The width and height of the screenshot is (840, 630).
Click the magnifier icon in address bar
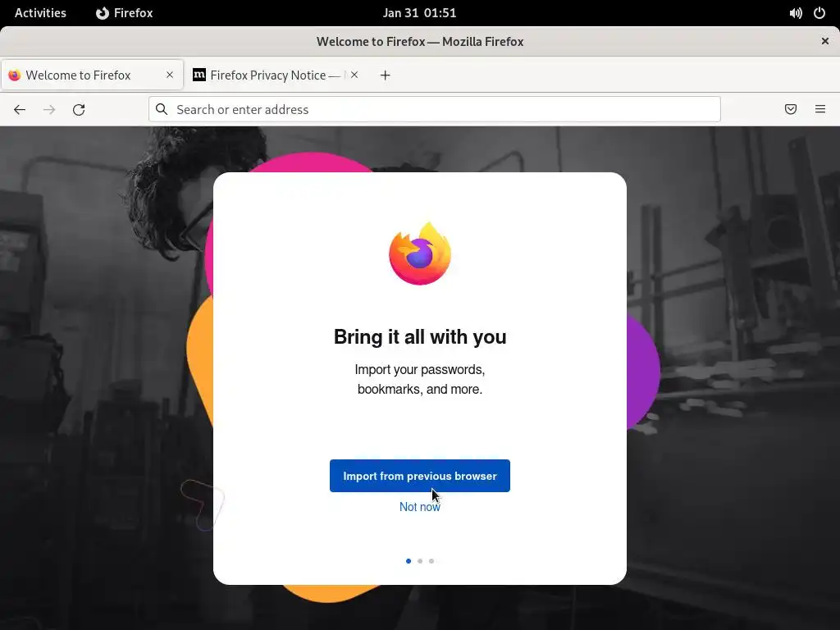(x=162, y=109)
